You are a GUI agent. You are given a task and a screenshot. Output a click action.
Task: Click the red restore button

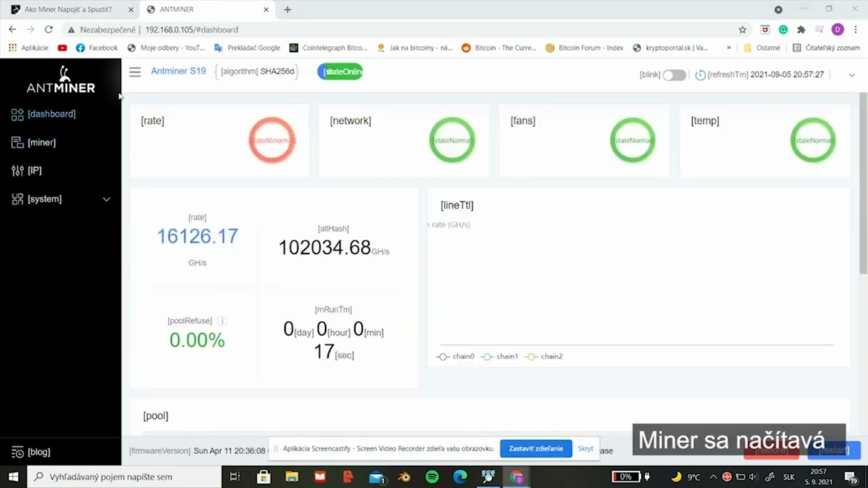[772, 450]
